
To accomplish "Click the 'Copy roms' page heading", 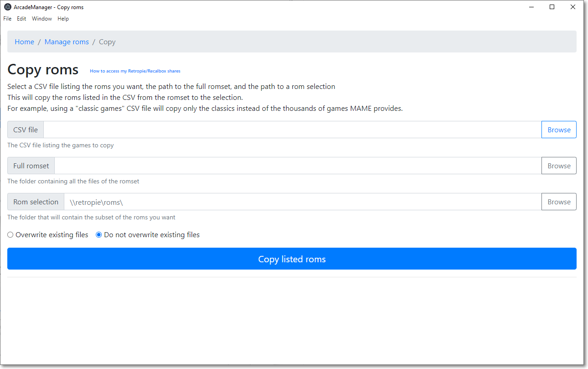I will [43, 70].
